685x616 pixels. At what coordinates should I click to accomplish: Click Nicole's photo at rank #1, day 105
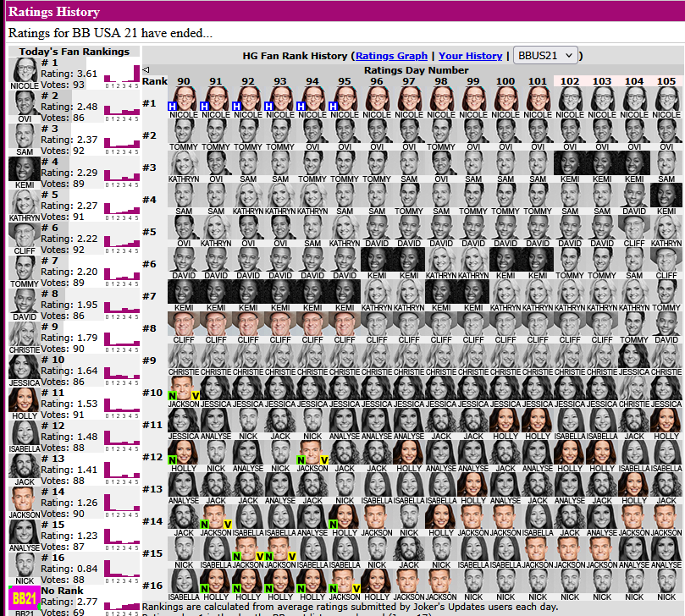pyautogui.click(x=666, y=98)
